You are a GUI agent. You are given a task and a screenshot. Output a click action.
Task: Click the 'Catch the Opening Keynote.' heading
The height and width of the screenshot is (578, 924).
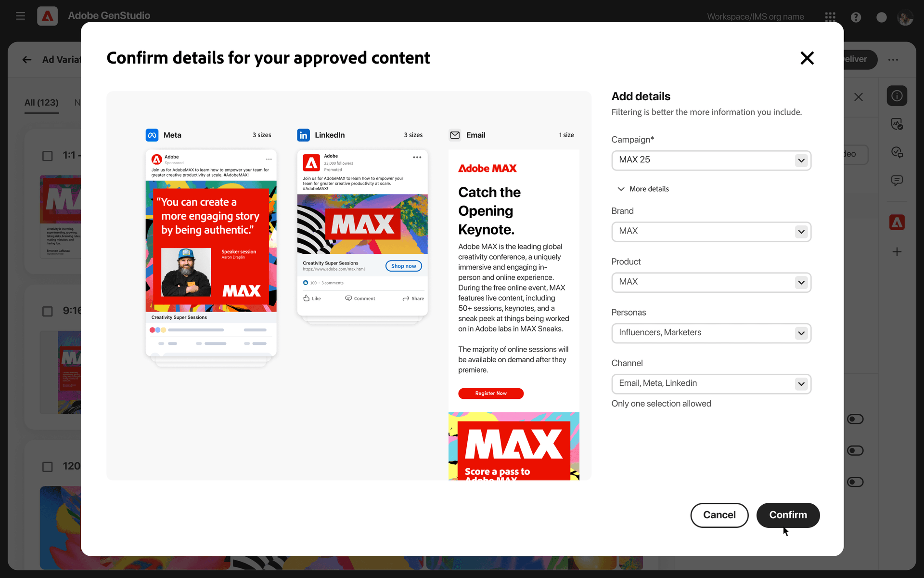(x=489, y=211)
